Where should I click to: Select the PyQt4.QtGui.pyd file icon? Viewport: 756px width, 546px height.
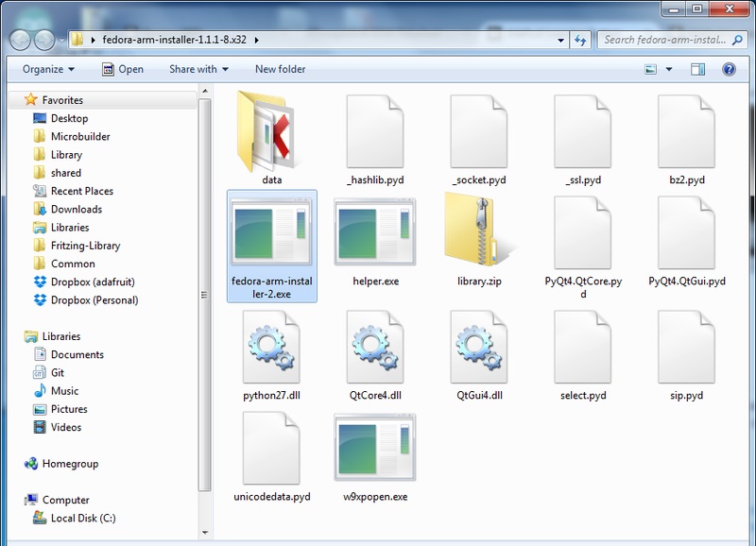click(686, 232)
